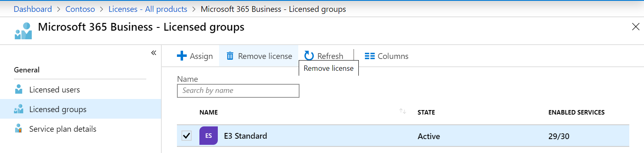
Task: Open Service plan details menu item
Action: tap(63, 129)
